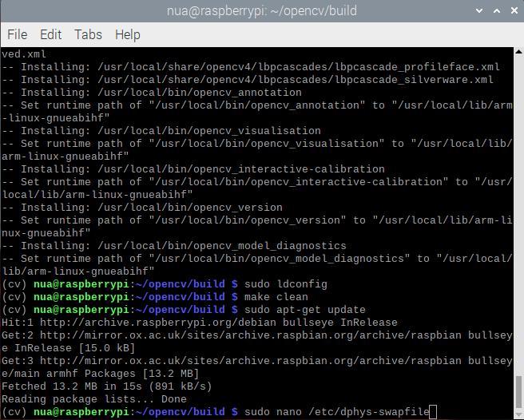Screen dimensions: 524x420
Task: Click the nua@raspberrypi window title bar
Action: tap(262, 11)
